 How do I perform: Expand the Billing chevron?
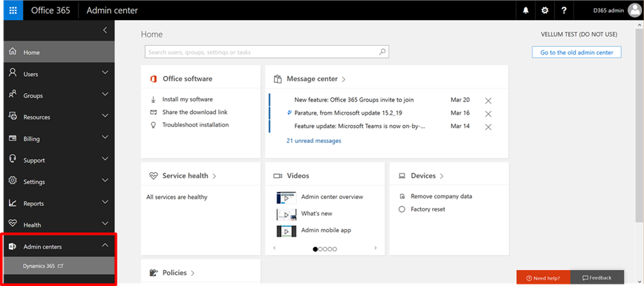pyautogui.click(x=105, y=137)
